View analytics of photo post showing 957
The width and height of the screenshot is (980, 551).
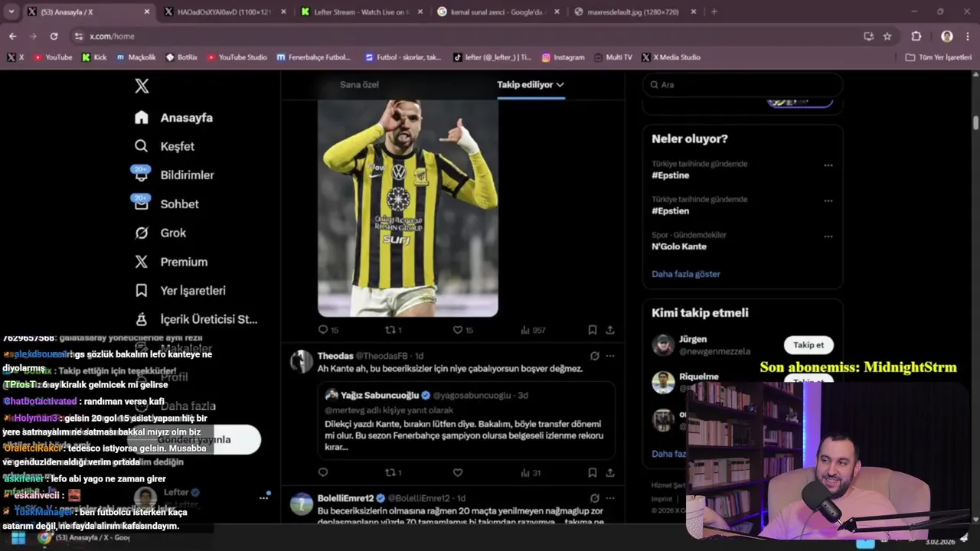(533, 330)
